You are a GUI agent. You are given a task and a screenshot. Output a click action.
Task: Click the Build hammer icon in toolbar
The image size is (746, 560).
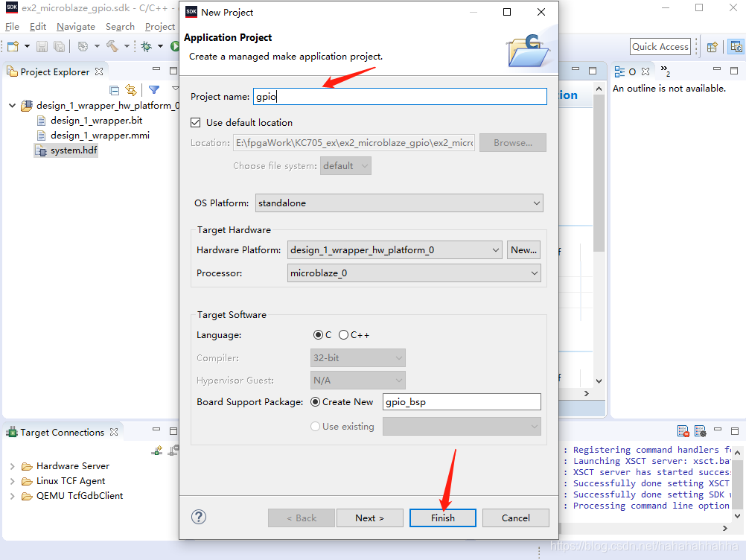[x=112, y=45]
